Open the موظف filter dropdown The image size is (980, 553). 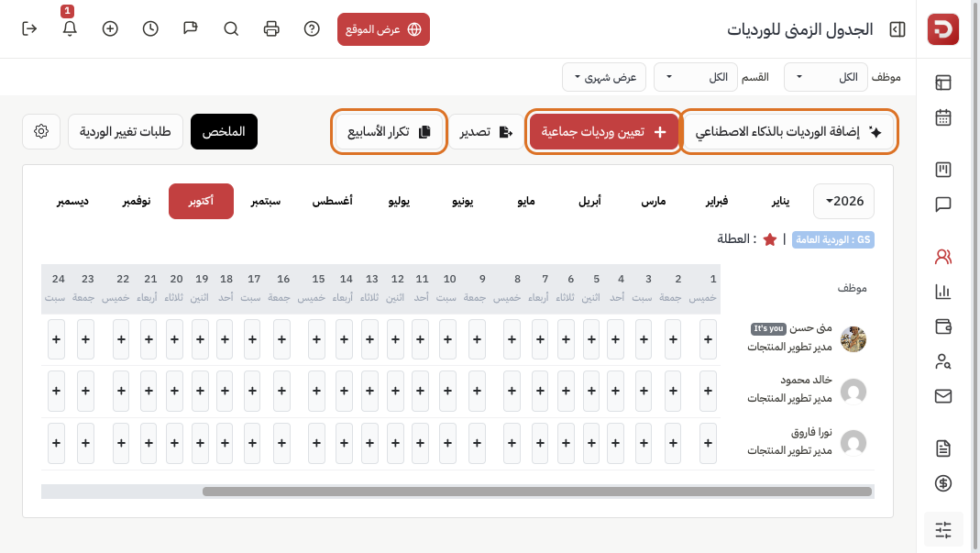826,77
